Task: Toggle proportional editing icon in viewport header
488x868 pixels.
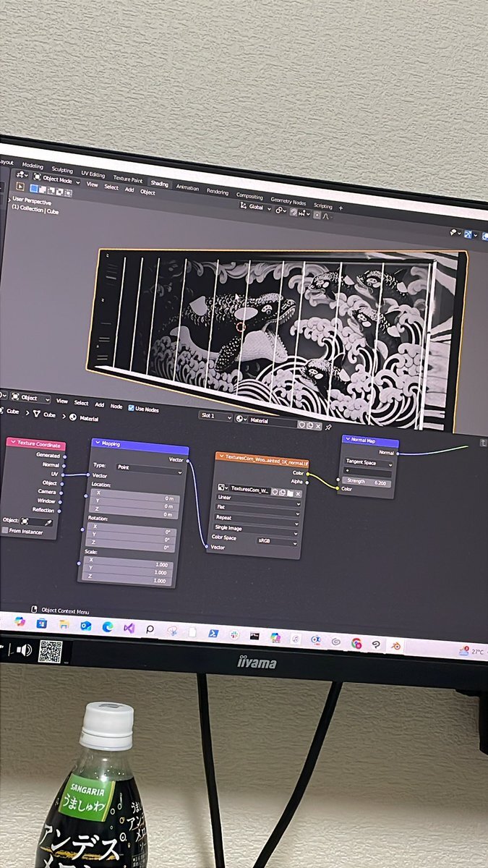Action: [x=316, y=215]
